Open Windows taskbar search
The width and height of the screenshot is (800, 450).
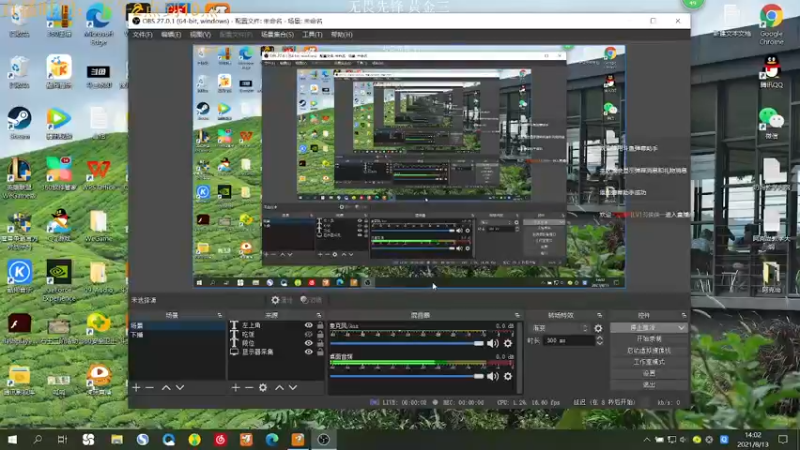click(37, 439)
